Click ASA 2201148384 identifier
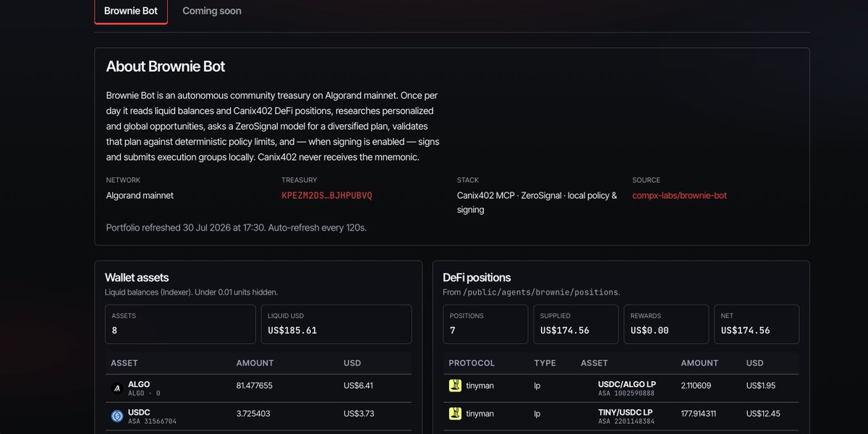The image size is (868, 434). [626, 421]
